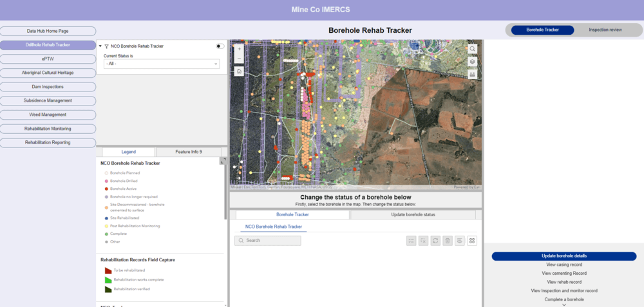Click Update borehole details button
644x307 pixels.
[564, 256]
